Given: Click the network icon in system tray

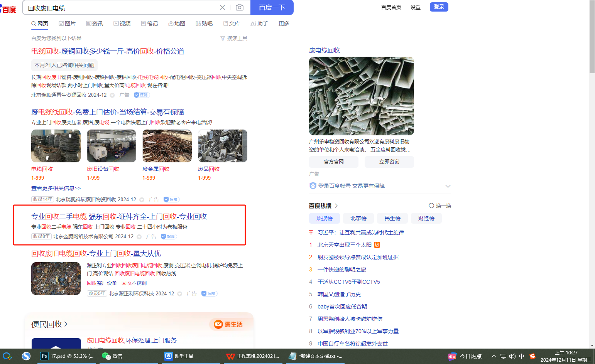Looking at the screenshot, I should [x=503, y=356].
